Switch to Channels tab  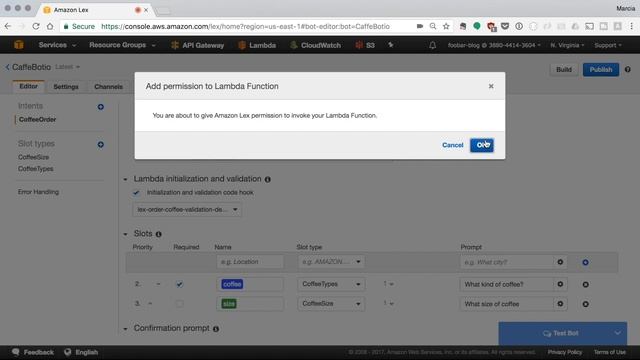(x=108, y=87)
